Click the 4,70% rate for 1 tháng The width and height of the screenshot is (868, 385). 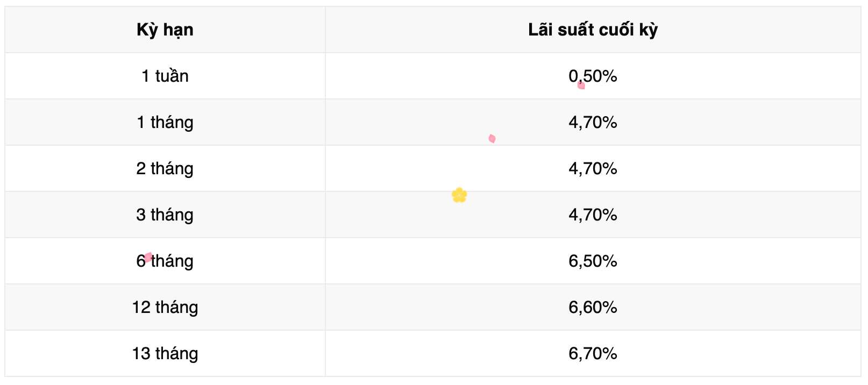coord(593,122)
